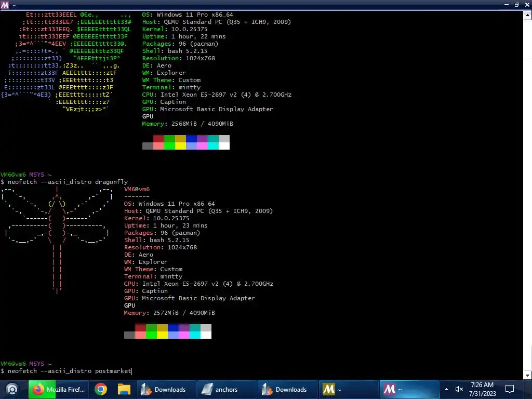Minimize the mintty terminal window
The width and height of the screenshot is (532, 399).
tap(506, 5)
